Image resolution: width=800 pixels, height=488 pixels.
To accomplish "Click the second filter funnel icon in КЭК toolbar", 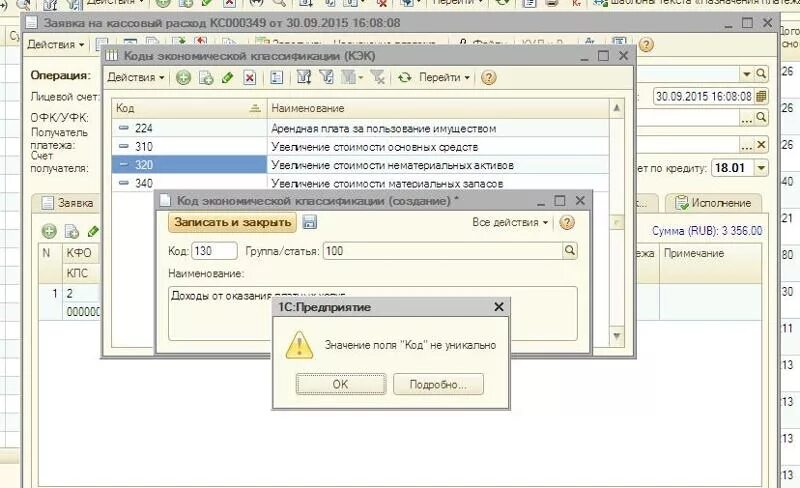I will (326, 78).
